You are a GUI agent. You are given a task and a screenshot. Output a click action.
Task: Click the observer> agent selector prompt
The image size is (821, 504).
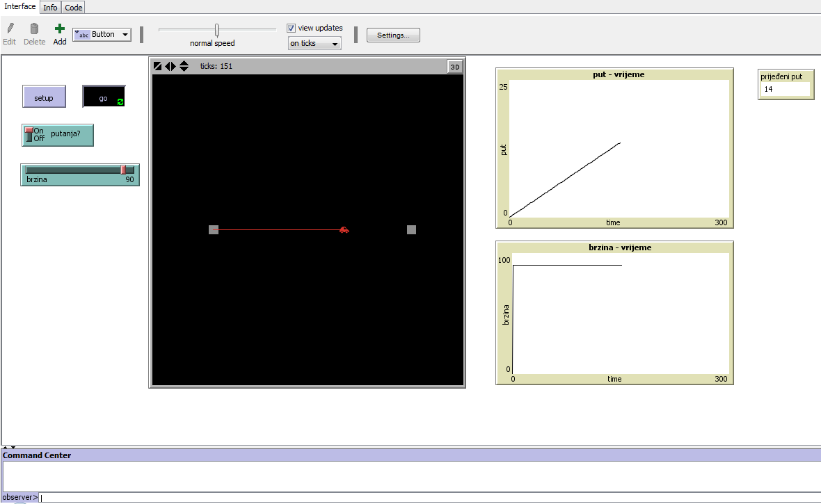click(x=19, y=498)
